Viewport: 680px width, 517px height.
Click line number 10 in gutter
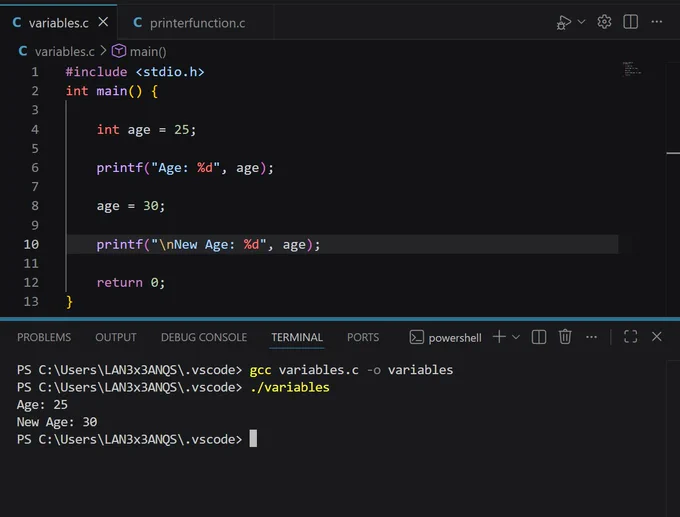31,244
